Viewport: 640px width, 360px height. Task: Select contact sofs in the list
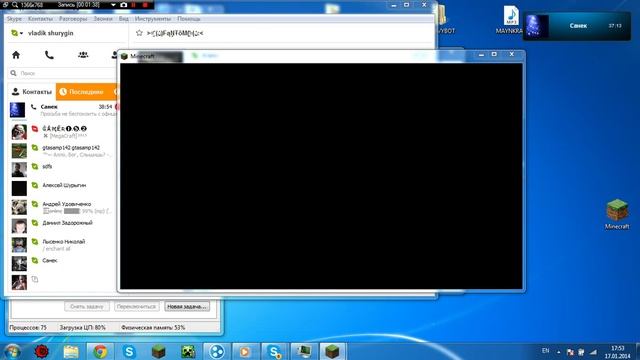[x=64, y=169]
